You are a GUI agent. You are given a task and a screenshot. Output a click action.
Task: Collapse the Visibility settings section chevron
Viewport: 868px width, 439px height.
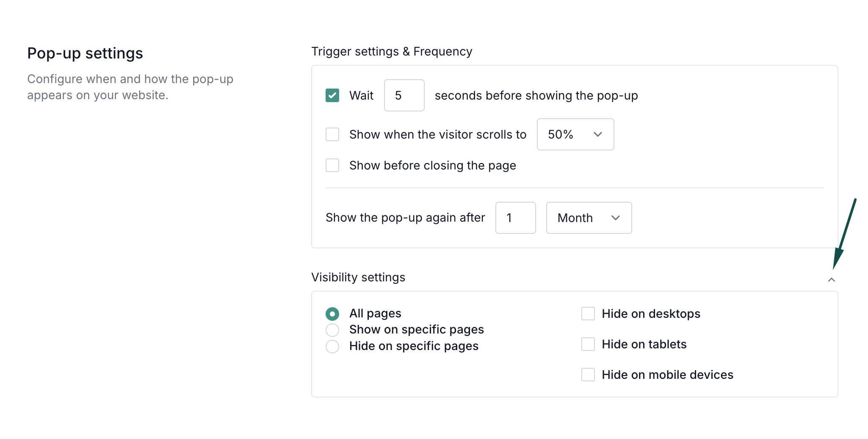tap(831, 280)
